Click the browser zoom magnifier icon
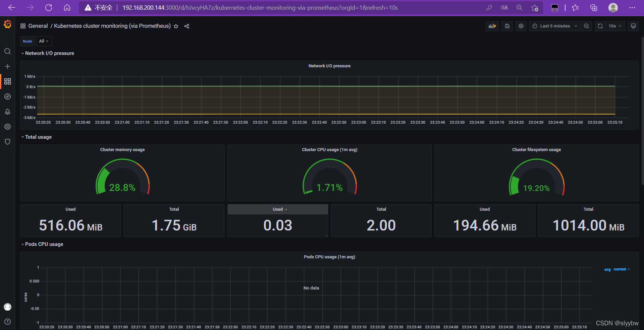This screenshot has width=644, height=330. pos(520,8)
